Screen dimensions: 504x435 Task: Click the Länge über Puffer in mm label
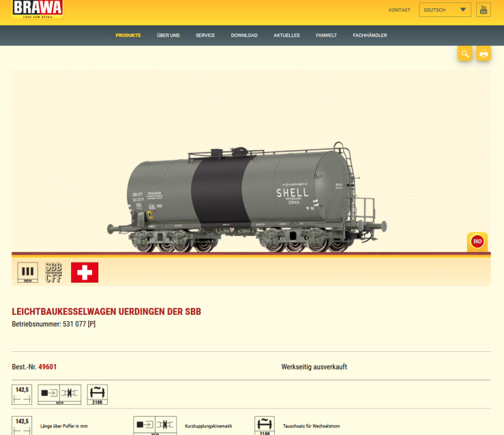(x=64, y=426)
